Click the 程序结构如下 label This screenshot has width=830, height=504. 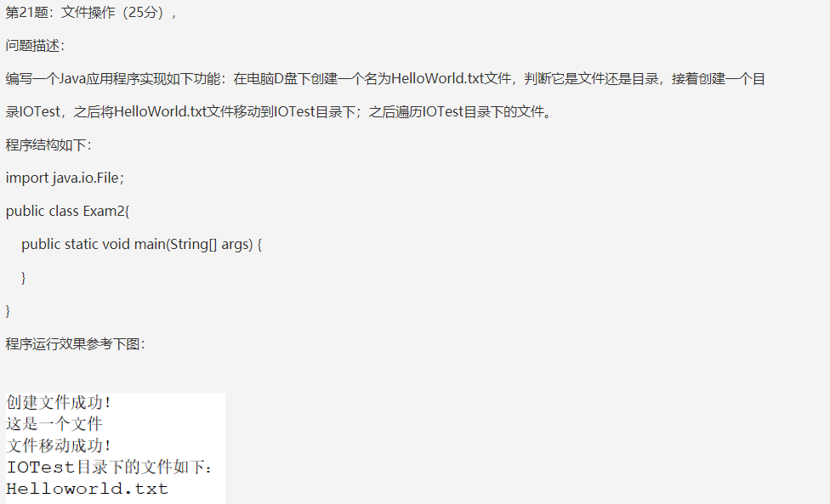pyautogui.click(x=48, y=144)
